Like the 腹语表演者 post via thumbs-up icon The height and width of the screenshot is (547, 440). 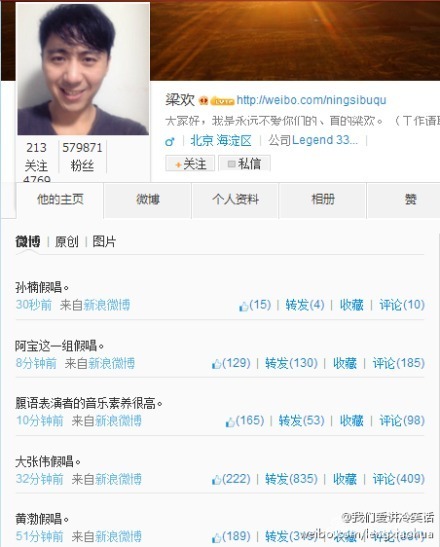pos(230,421)
